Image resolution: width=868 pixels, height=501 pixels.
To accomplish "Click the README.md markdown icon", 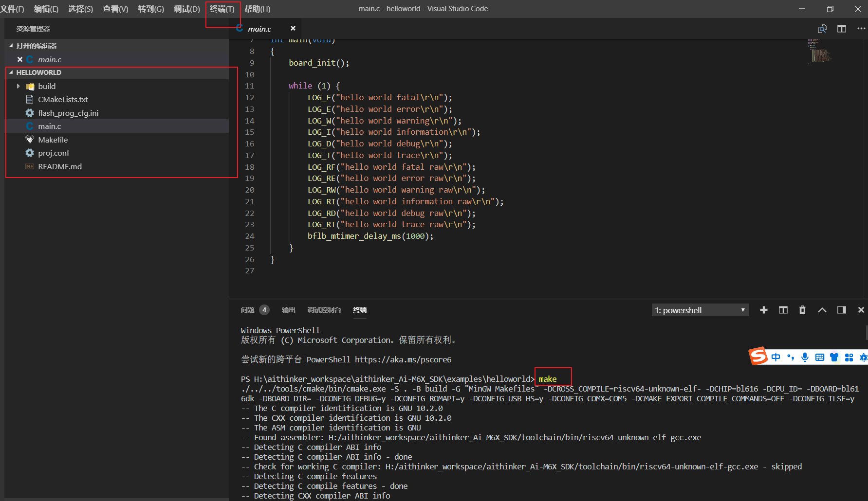I will coord(30,166).
